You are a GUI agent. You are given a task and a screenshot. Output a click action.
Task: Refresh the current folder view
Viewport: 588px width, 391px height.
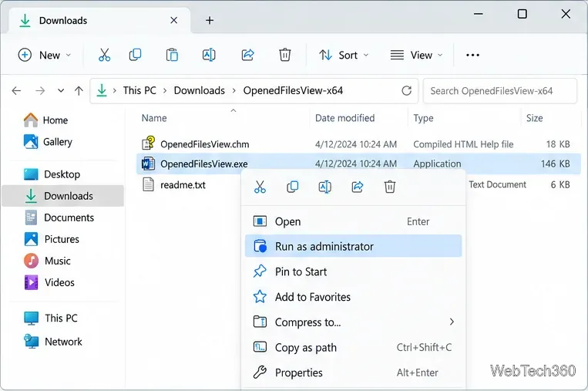pyautogui.click(x=406, y=90)
